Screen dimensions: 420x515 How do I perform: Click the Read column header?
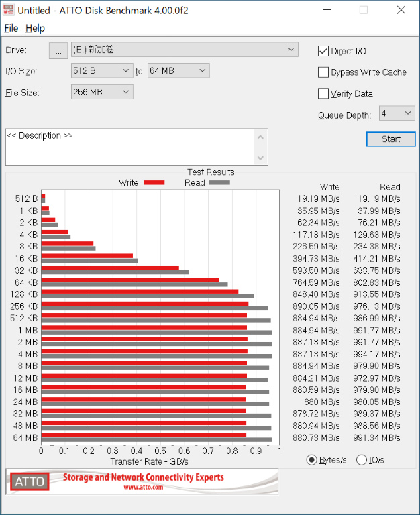[390, 187]
